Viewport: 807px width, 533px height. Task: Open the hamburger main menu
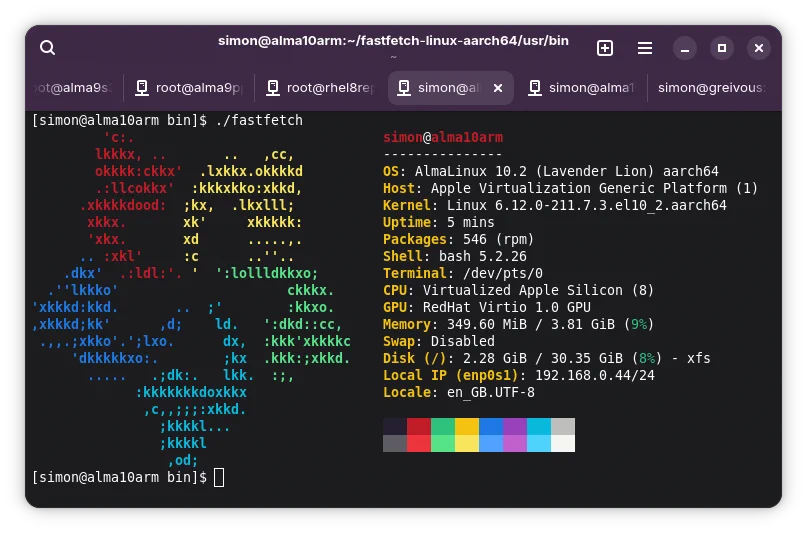coord(645,48)
